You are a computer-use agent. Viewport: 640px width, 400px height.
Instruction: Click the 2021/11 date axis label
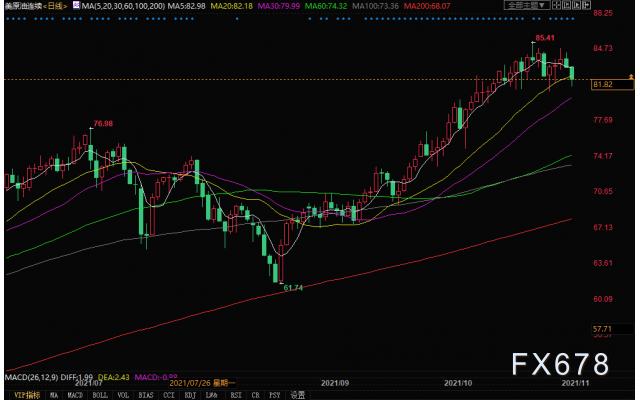click(x=576, y=383)
